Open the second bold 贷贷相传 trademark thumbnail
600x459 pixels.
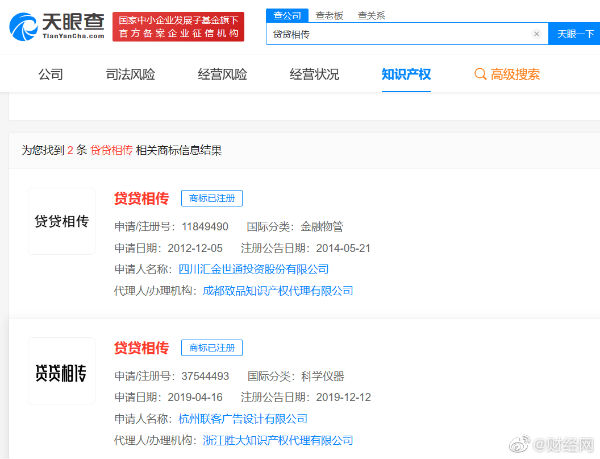[62, 371]
